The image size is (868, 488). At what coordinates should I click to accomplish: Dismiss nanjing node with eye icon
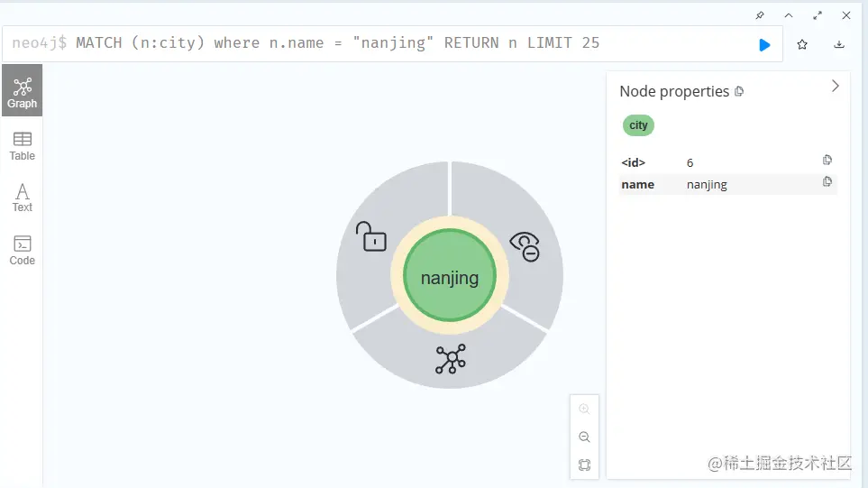coord(525,246)
